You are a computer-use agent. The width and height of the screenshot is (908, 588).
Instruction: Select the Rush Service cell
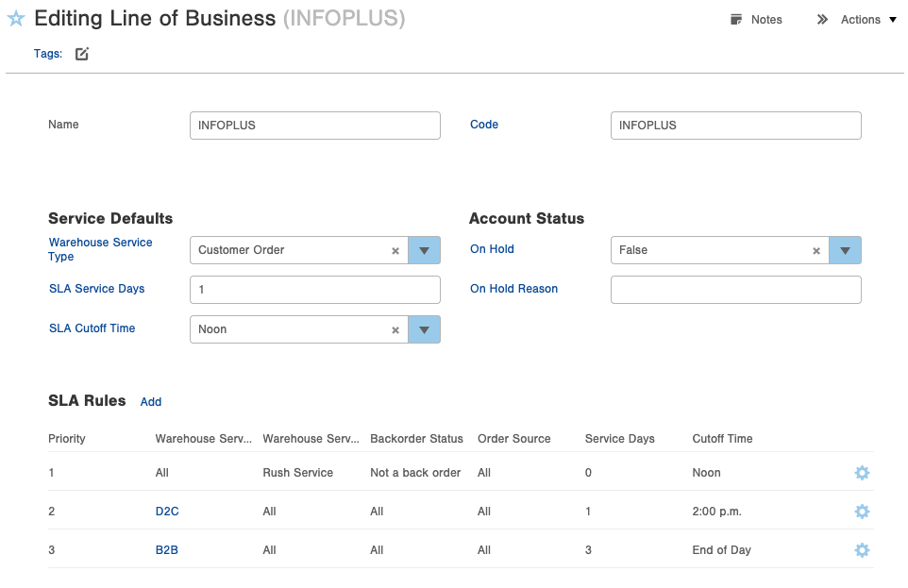[297, 473]
